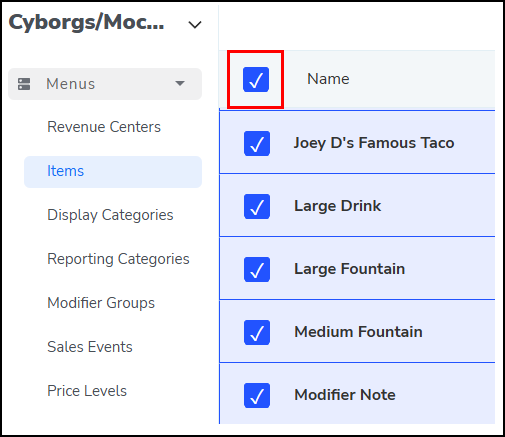Open Price Levels section
505x437 pixels.
tap(87, 391)
